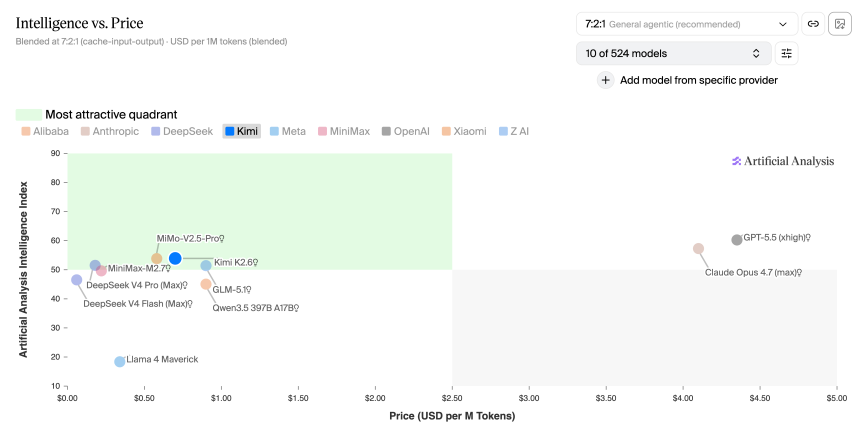Expand the 10 of 524 models selector

tap(674, 53)
